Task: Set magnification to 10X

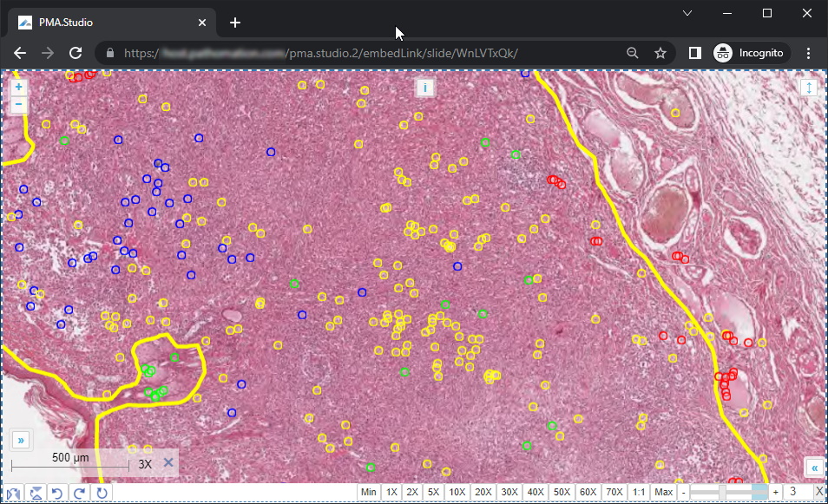Action: pos(457,493)
